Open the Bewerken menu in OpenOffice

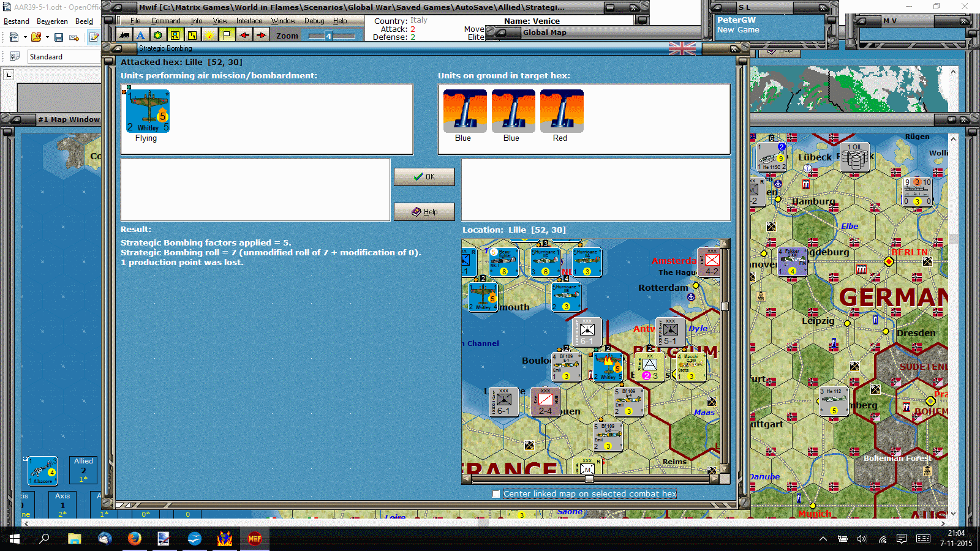tap(52, 21)
